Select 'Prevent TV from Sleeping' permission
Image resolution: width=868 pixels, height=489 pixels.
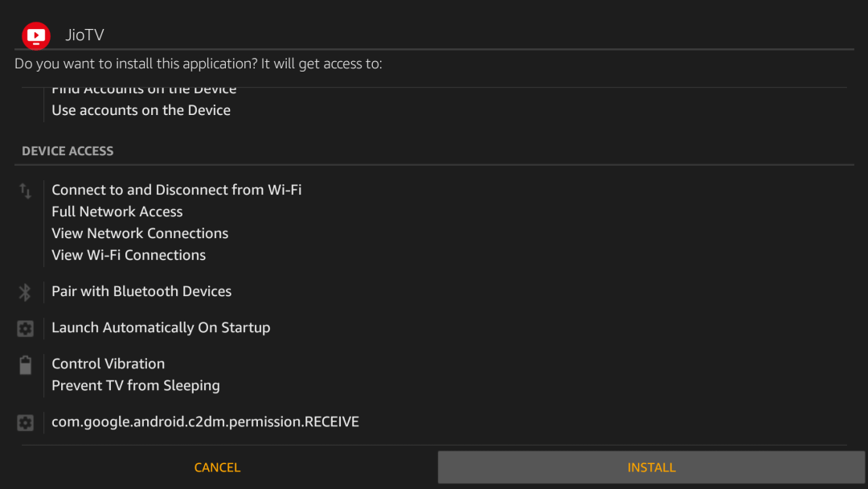(x=136, y=385)
